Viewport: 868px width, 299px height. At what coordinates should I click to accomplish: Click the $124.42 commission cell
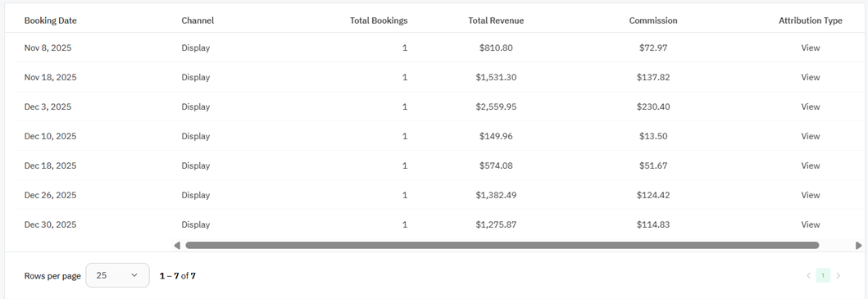[653, 195]
